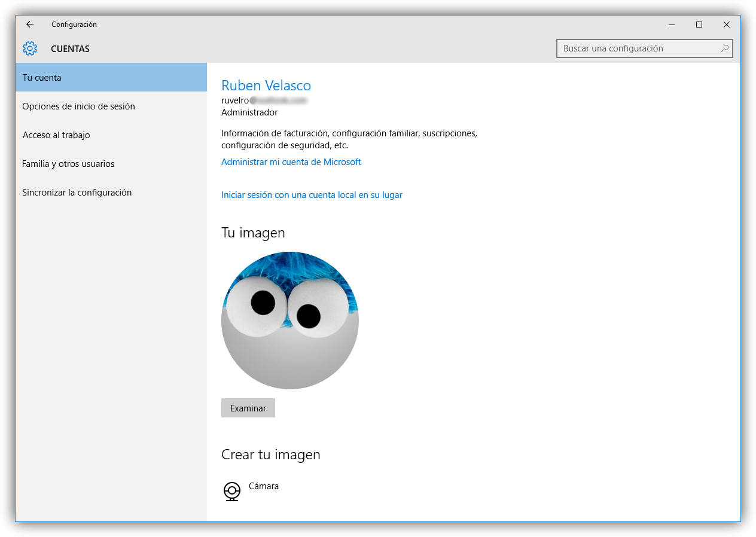Viewport: 756px width, 537px height.
Task: Click the Examinar button
Action: pos(248,408)
